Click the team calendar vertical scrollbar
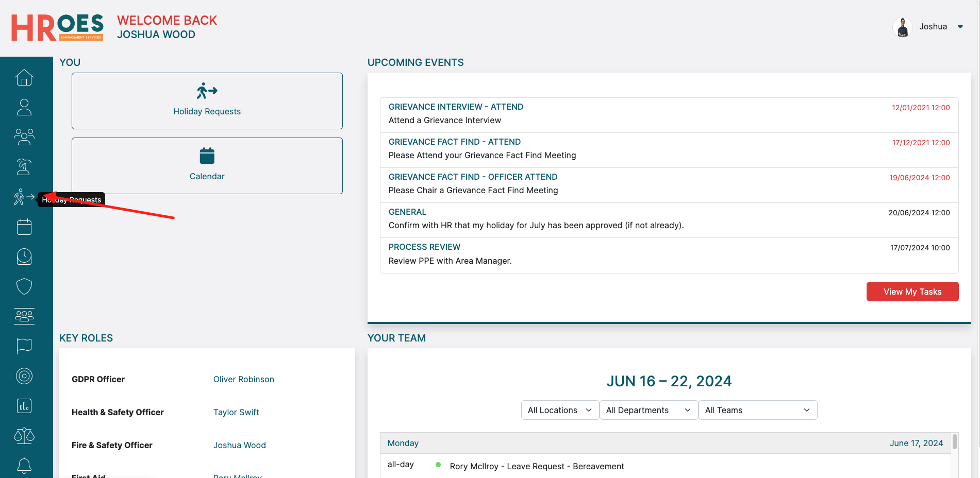The image size is (980, 478). [954, 442]
